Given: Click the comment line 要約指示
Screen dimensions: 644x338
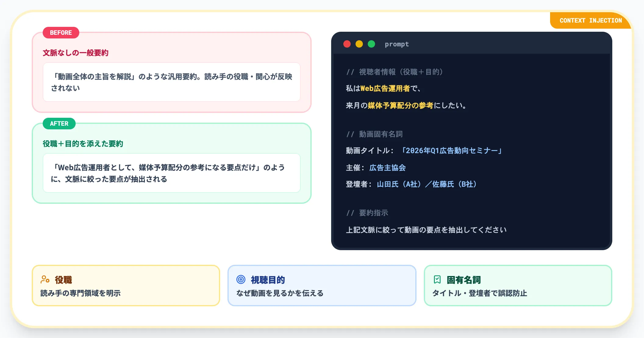Looking at the screenshot, I should (x=367, y=213).
